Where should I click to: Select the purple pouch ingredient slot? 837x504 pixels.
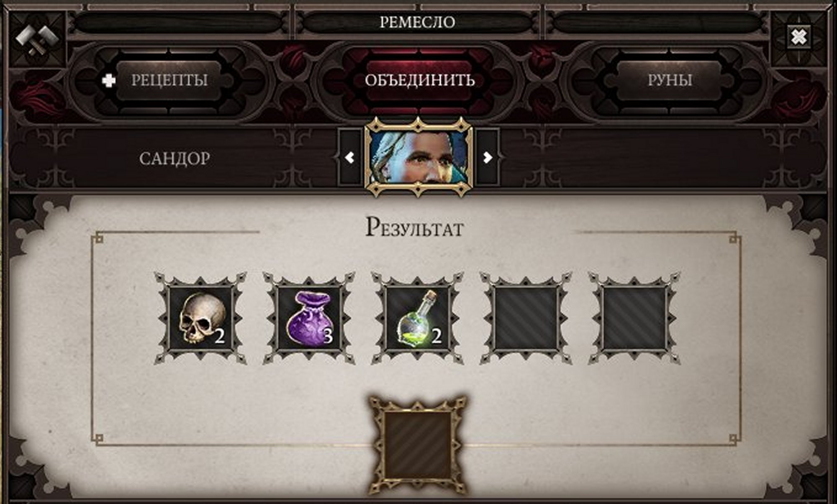click(309, 318)
